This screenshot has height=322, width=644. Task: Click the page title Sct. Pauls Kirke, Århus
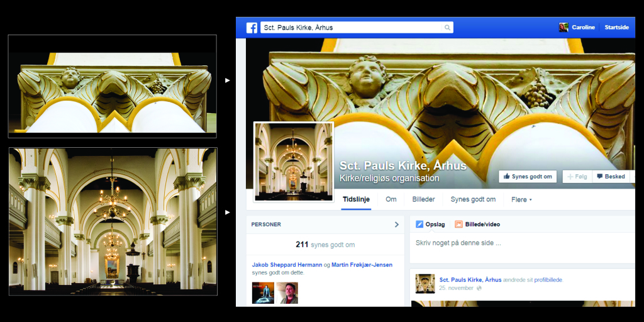coord(403,166)
